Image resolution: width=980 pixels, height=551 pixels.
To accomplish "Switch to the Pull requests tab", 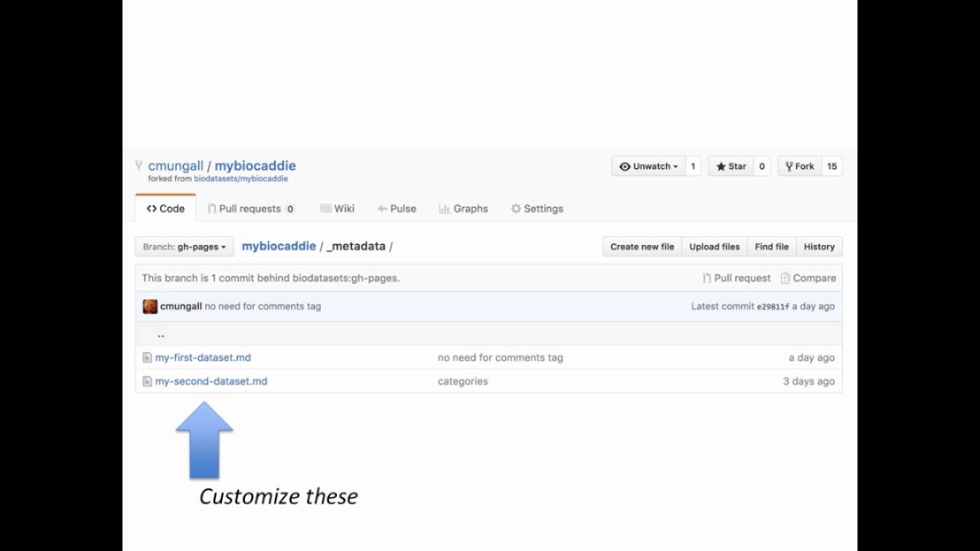I will (250, 208).
